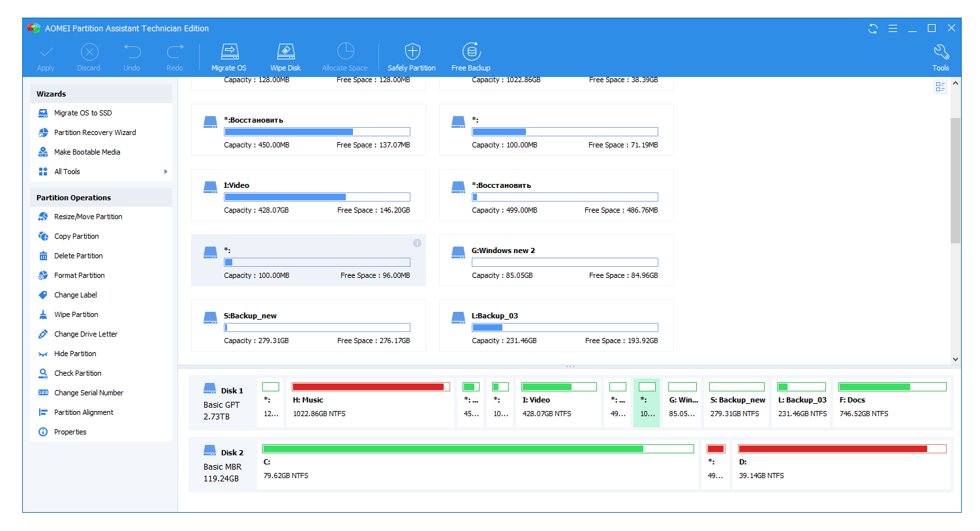This screenshot has height=531, width=980.
Task: Open Change Drive Letter
Action: [x=85, y=334]
